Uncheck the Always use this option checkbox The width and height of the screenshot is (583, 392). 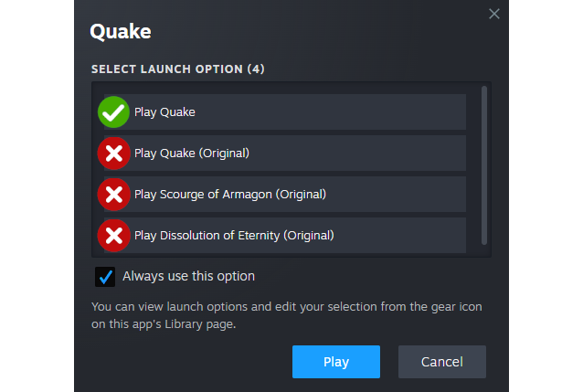point(105,276)
